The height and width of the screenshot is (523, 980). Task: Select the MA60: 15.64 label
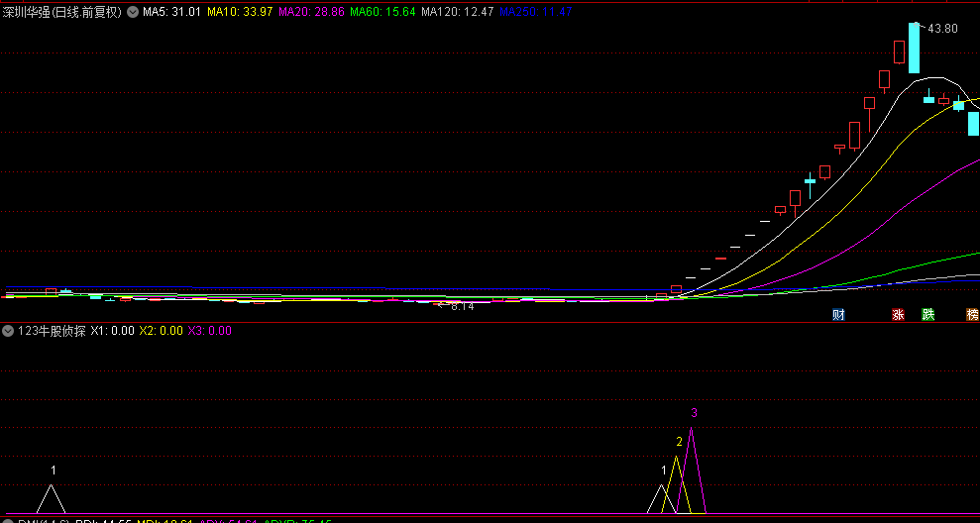coord(382,11)
